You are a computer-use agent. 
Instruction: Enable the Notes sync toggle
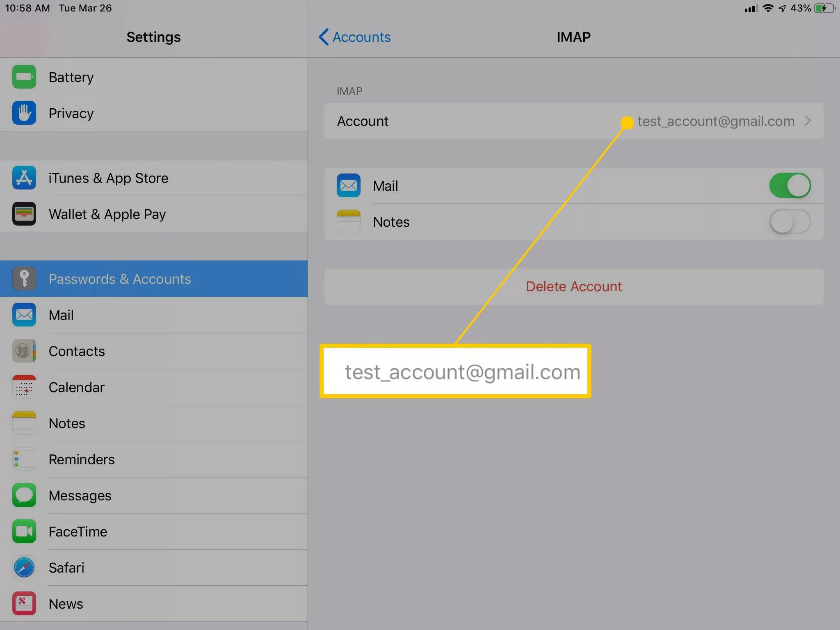[790, 221]
